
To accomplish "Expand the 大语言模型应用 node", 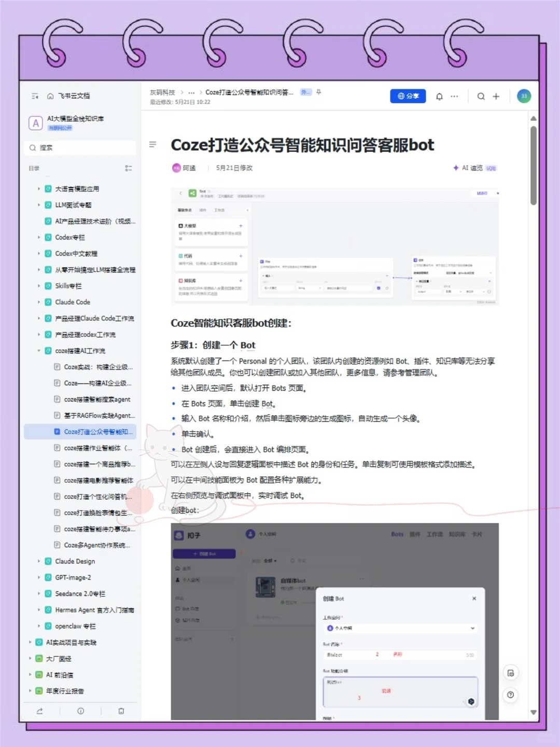I will (x=38, y=189).
